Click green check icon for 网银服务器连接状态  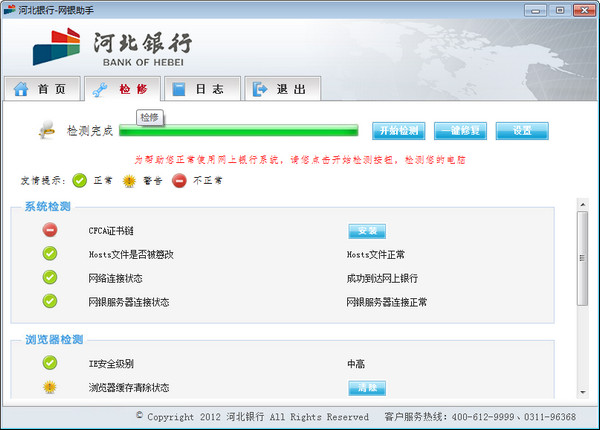[x=50, y=301]
